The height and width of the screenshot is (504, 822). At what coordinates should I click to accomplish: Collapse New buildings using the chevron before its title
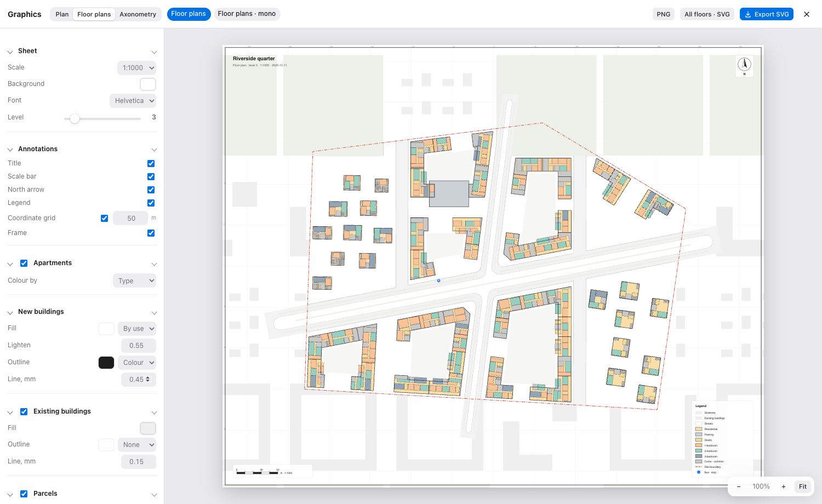point(10,312)
